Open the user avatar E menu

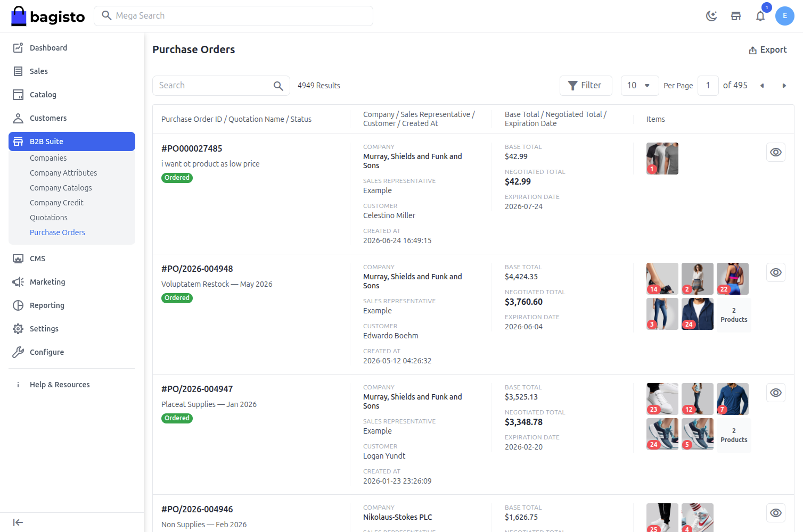[785, 16]
